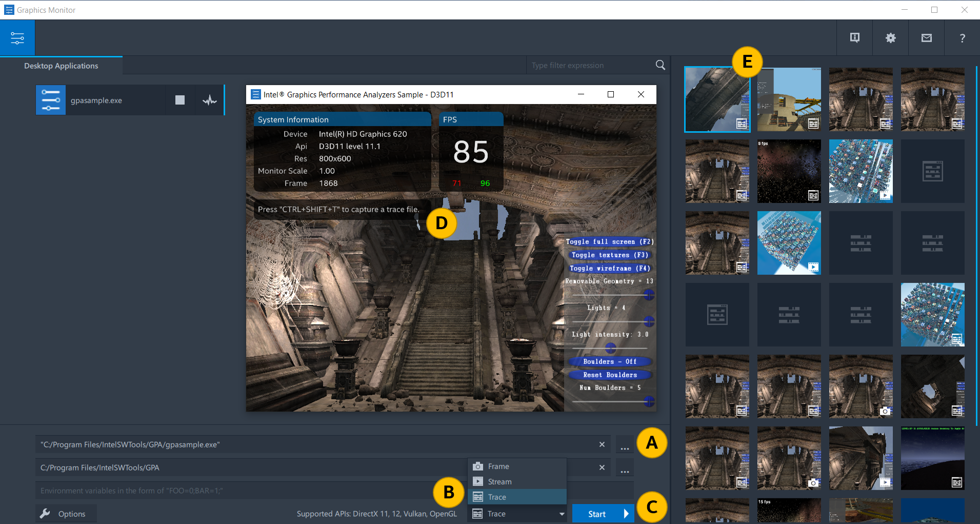Click the search magnifier icon
This screenshot has width=980, height=524.
tap(660, 65)
